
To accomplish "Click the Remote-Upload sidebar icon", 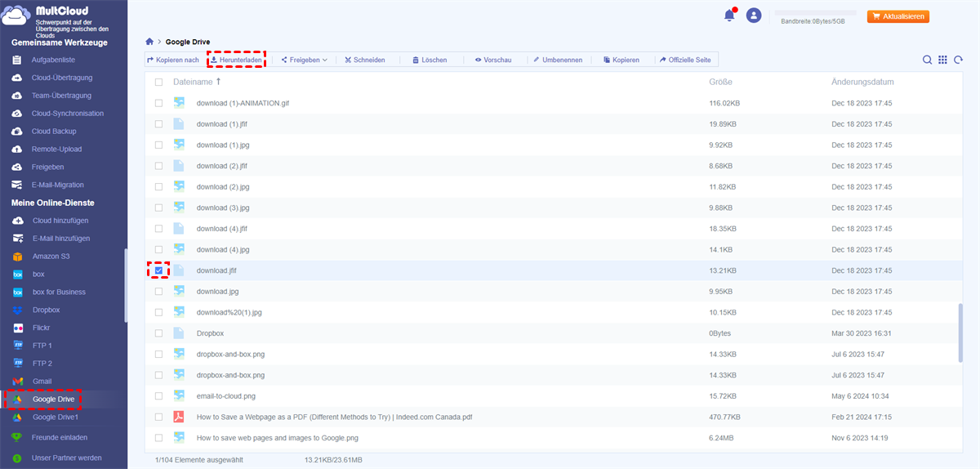I will [16, 150].
